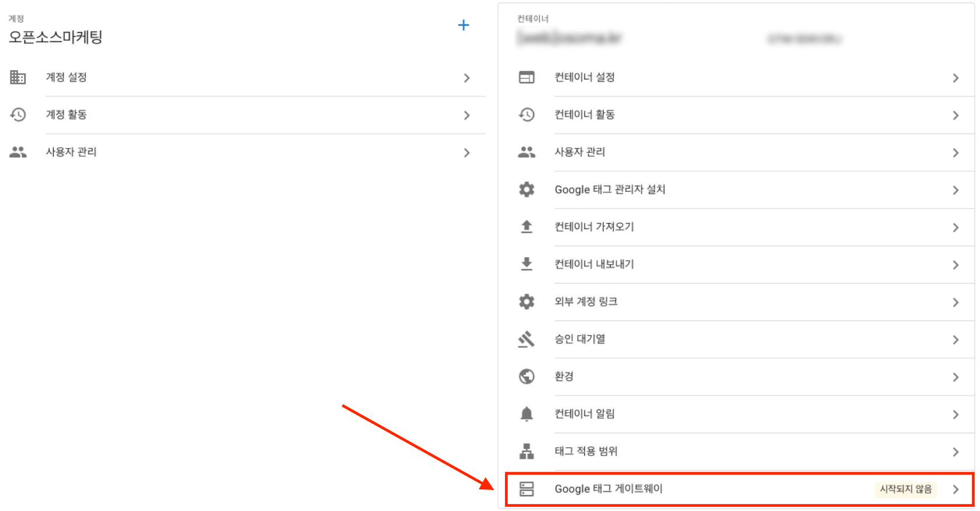Click the chevron in the account's 사용자 관리 row
The height and width of the screenshot is (511, 980).
[466, 152]
